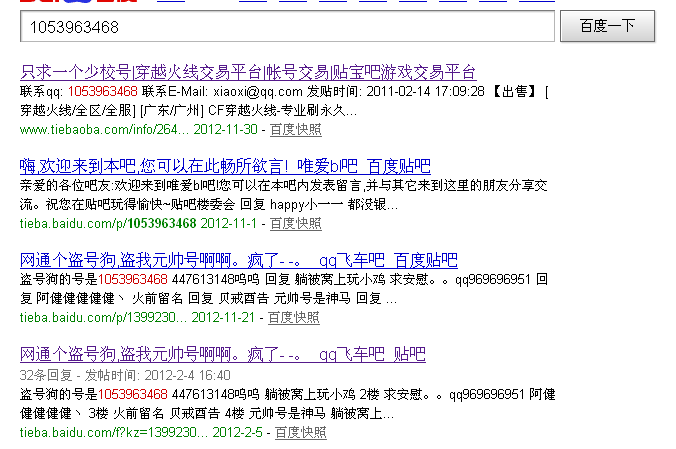The height and width of the screenshot is (449, 676).
Task: Open 百度快照 for tieba.baidu.com/p/1053963468 result
Action: coord(296,223)
